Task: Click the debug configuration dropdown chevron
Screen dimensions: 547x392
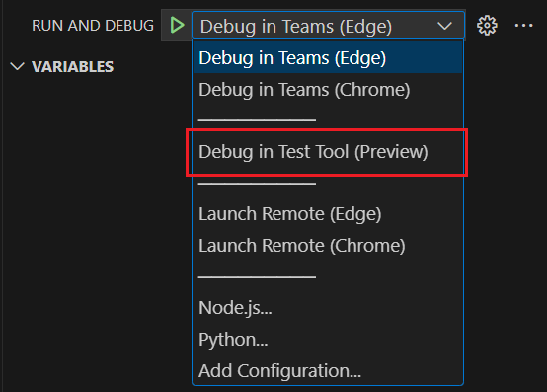Action: click(x=444, y=26)
